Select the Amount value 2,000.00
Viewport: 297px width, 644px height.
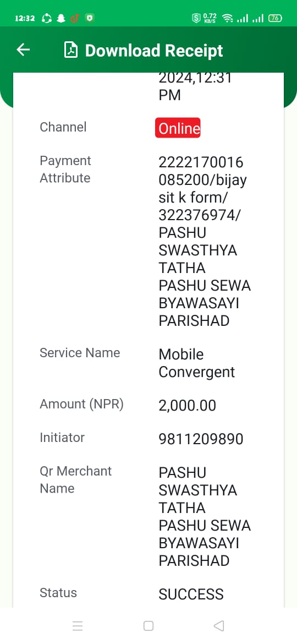point(188,406)
